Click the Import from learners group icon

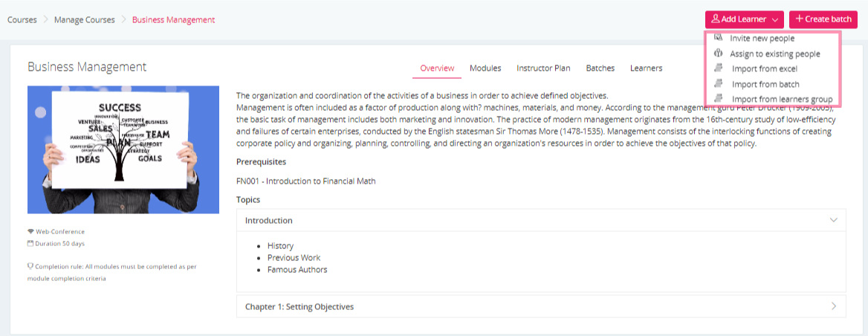pos(718,99)
